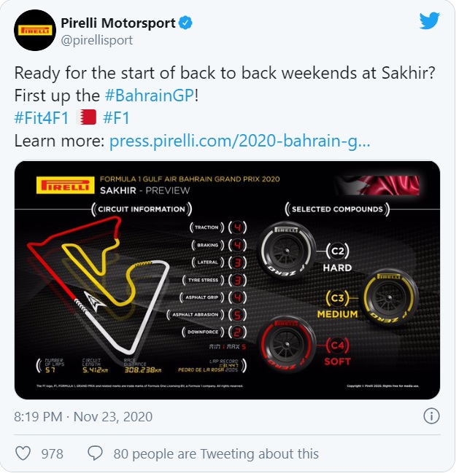The width and height of the screenshot is (459, 476).
Task: Open tweet info circle icon
Action: (431, 416)
